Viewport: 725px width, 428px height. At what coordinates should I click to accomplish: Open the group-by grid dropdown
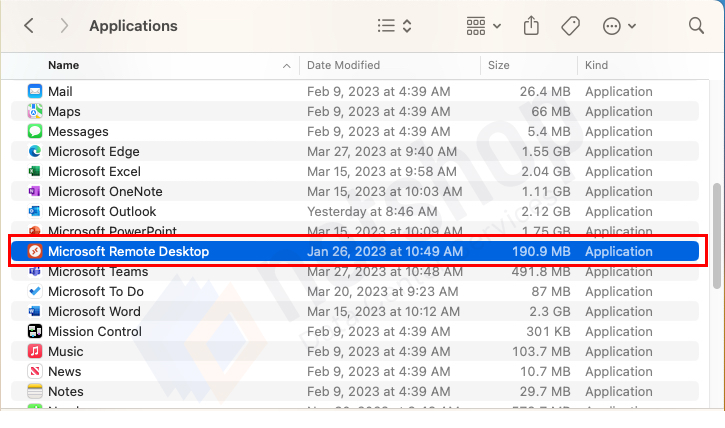(x=484, y=26)
